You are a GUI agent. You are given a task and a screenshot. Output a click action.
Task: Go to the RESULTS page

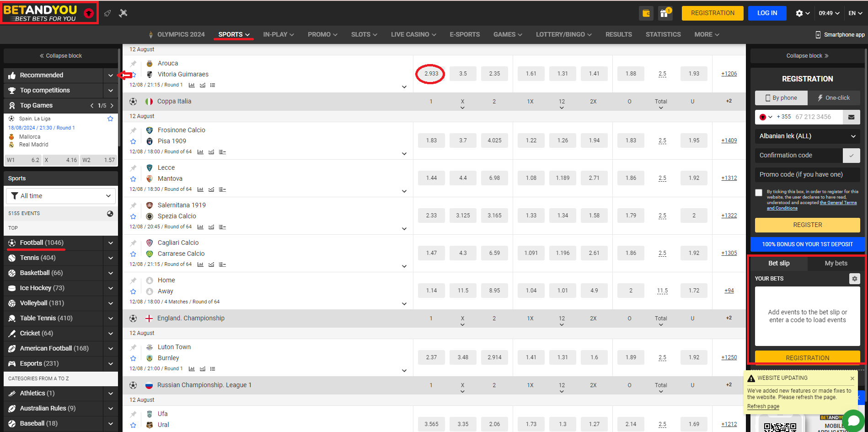coord(618,35)
